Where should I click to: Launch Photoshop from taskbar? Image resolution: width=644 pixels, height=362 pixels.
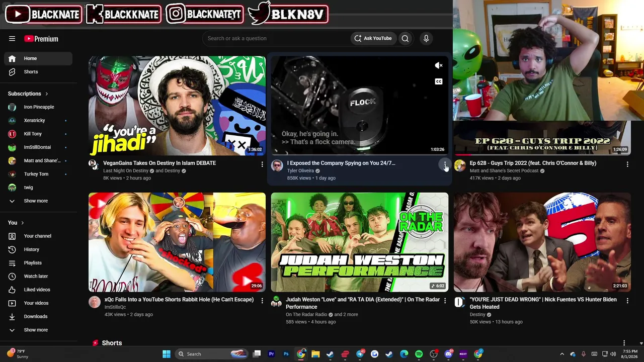point(286,354)
